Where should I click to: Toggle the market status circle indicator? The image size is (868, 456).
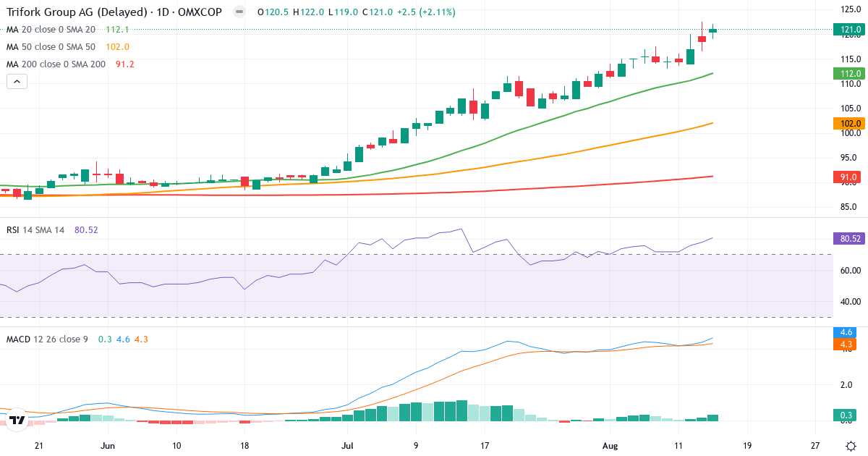coord(240,12)
